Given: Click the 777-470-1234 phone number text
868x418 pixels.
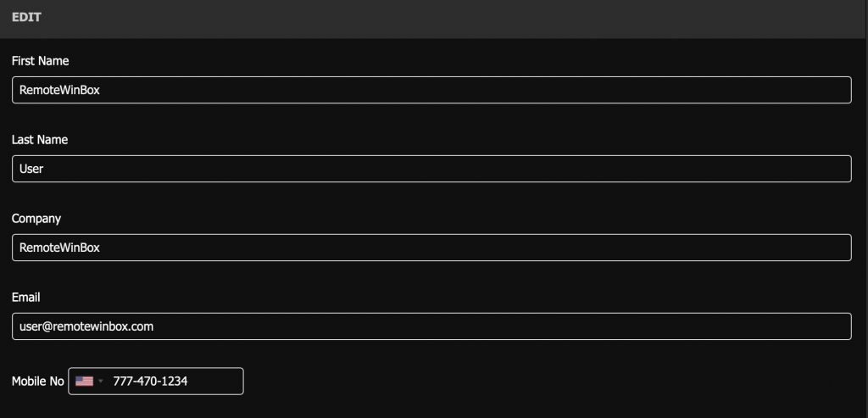Looking at the screenshot, I should pos(150,382).
